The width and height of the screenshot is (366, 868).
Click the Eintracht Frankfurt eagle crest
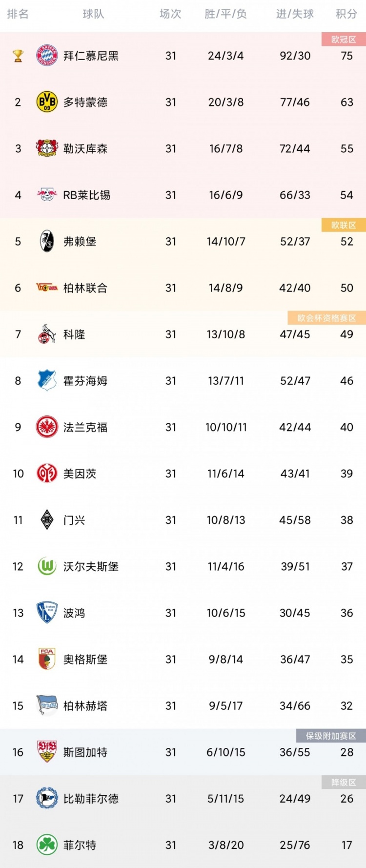47,427
